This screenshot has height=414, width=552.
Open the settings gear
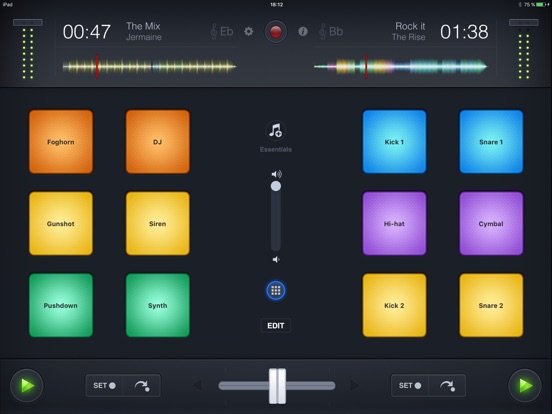(249, 32)
